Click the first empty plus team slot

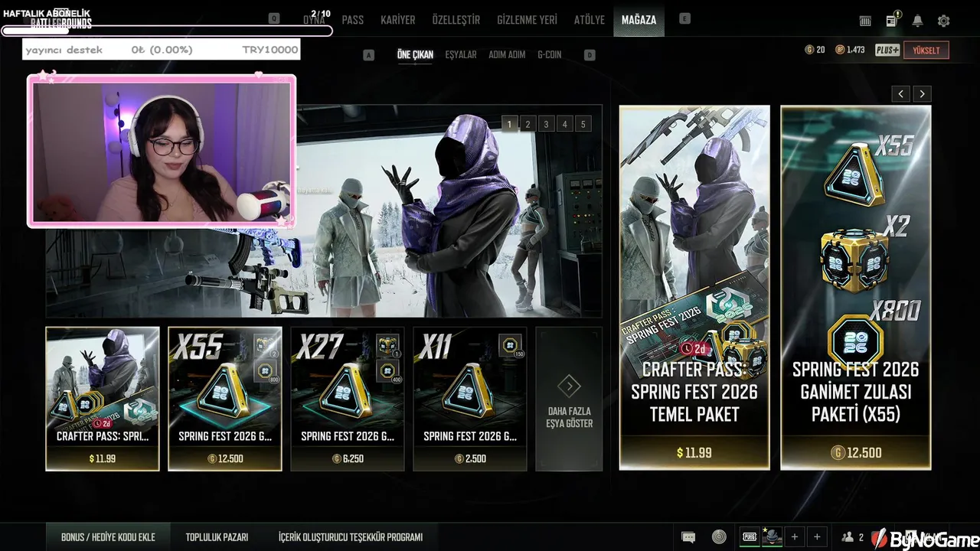coord(795,537)
